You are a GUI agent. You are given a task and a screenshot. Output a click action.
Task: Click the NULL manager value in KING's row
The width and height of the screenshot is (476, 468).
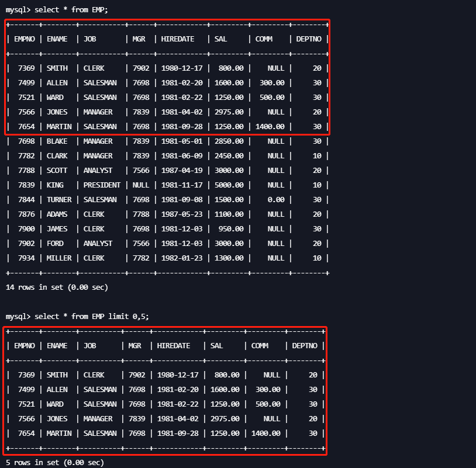click(x=141, y=185)
